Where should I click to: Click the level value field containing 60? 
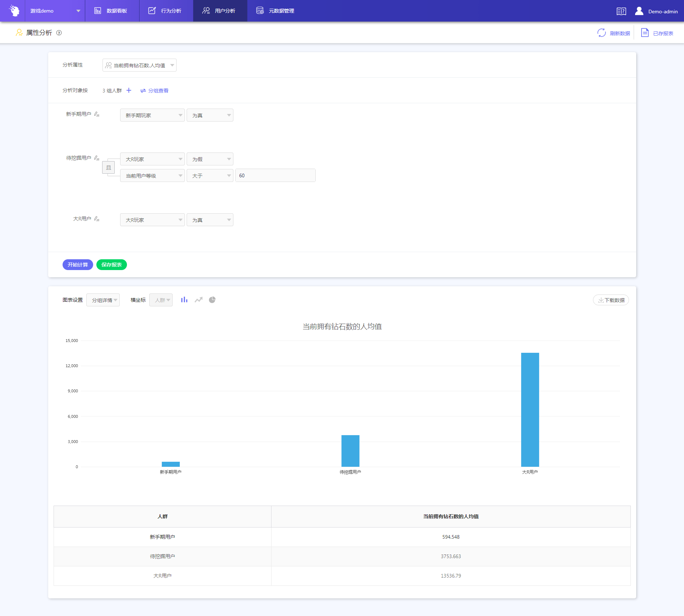click(275, 175)
